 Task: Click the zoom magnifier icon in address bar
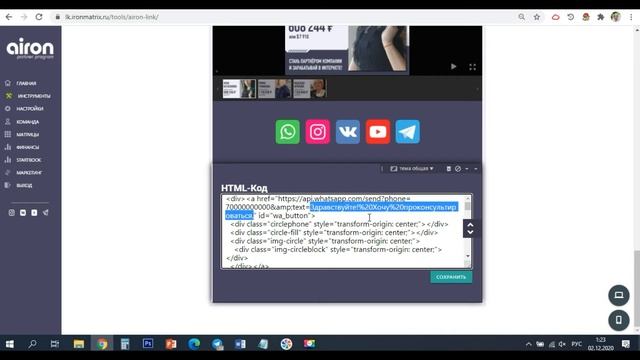coord(522,17)
